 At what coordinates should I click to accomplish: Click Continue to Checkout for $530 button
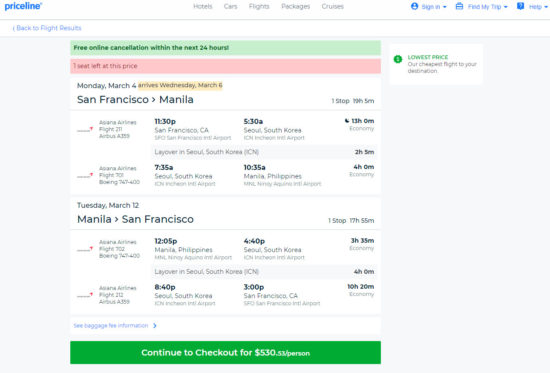tap(226, 353)
